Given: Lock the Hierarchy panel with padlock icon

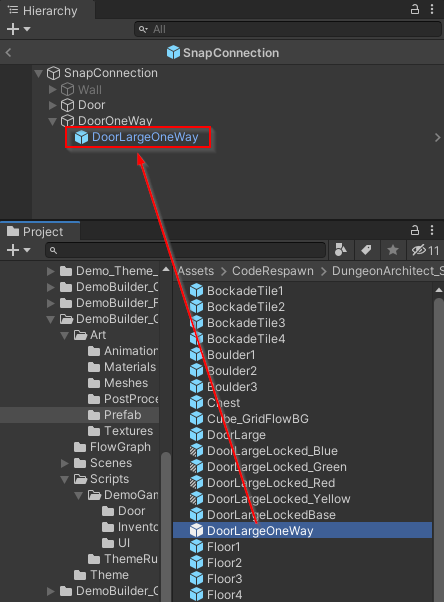Looking at the screenshot, I should point(415,9).
